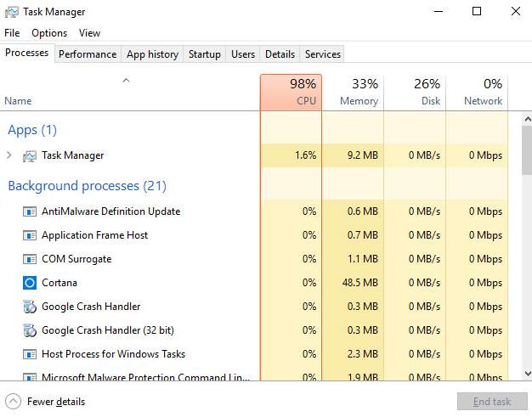532x417 pixels.
Task: Select the Processes tab
Action: click(27, 53)
